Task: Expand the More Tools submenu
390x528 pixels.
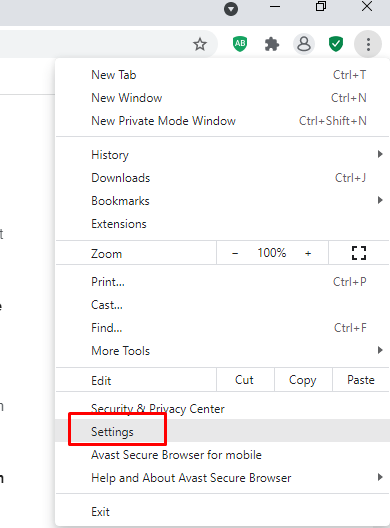Action: 222,351
